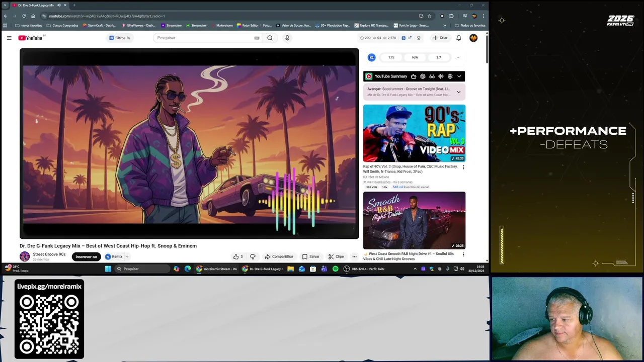The image size is (644, 362).
Task: Expand the YouTube Summary panel chevron
Action: (459, 76)
